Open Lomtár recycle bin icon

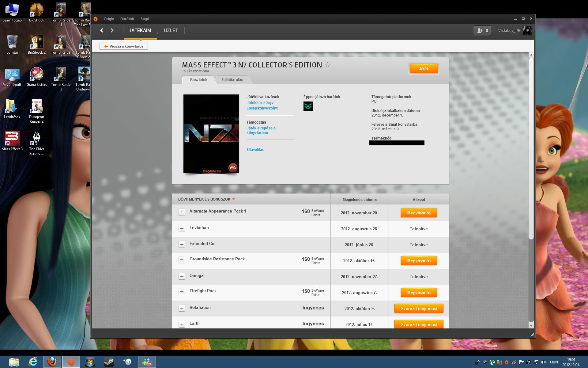(x=12, y=45)
